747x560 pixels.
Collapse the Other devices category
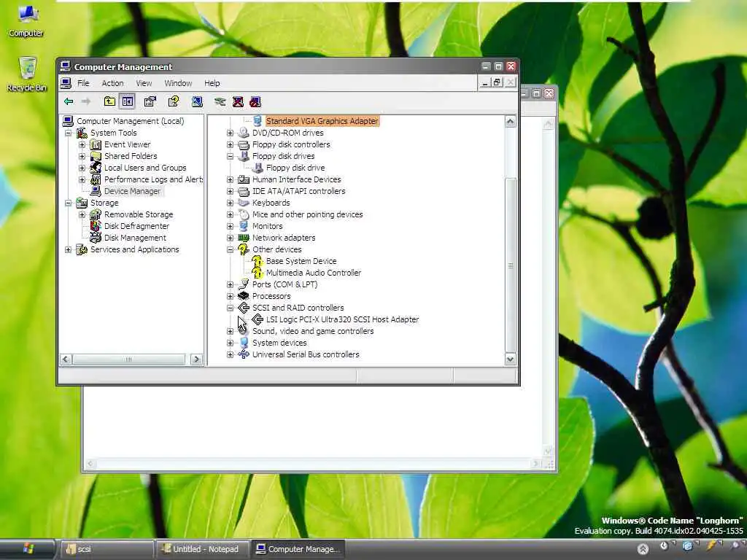click(230, 249)
